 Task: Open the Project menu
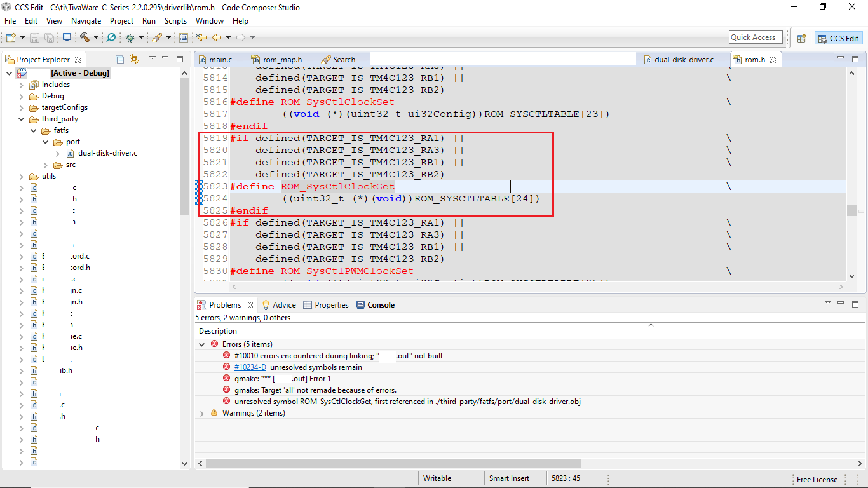pyautogui.click(x=122, y=21)
